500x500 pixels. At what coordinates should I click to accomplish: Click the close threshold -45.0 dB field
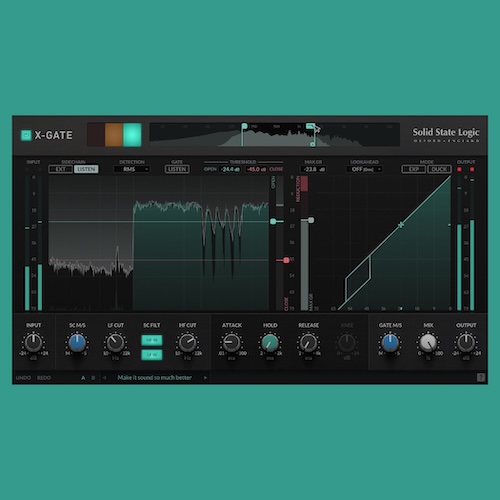(256, 169)
